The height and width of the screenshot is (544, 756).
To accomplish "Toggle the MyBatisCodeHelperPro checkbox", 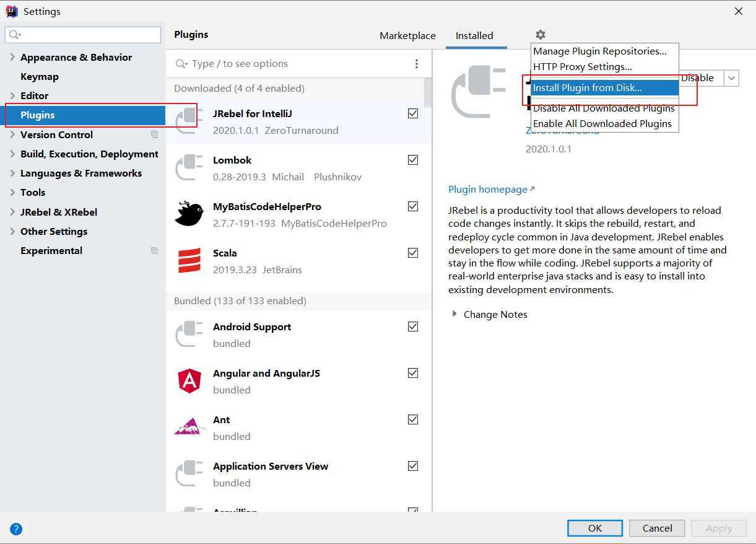I will (x=413, y=206).
